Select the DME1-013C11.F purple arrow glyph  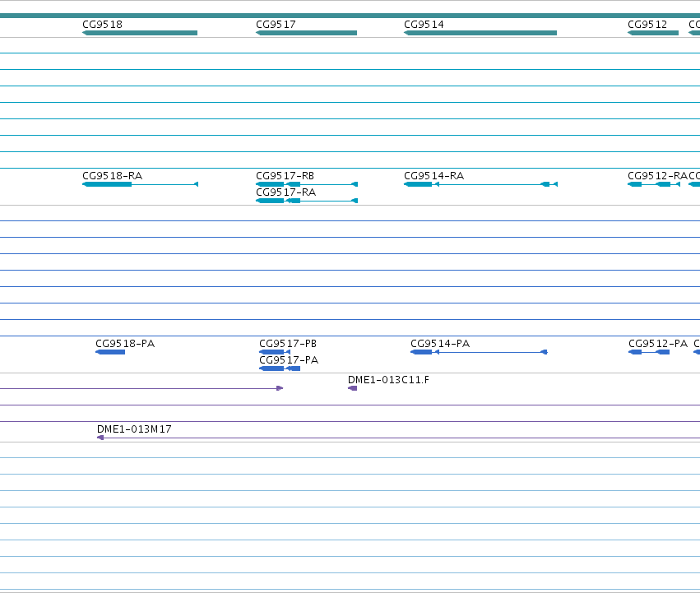click(352, 388)
